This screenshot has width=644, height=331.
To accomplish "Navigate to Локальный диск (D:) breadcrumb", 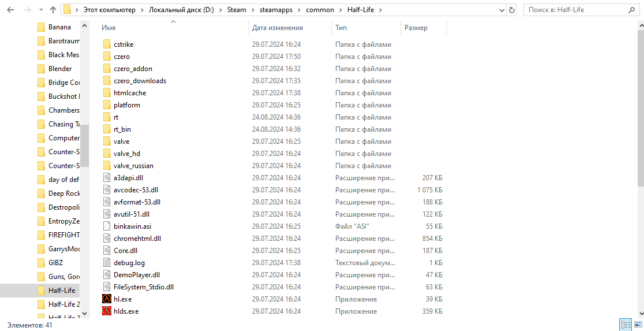I will [x=181, y=10].
